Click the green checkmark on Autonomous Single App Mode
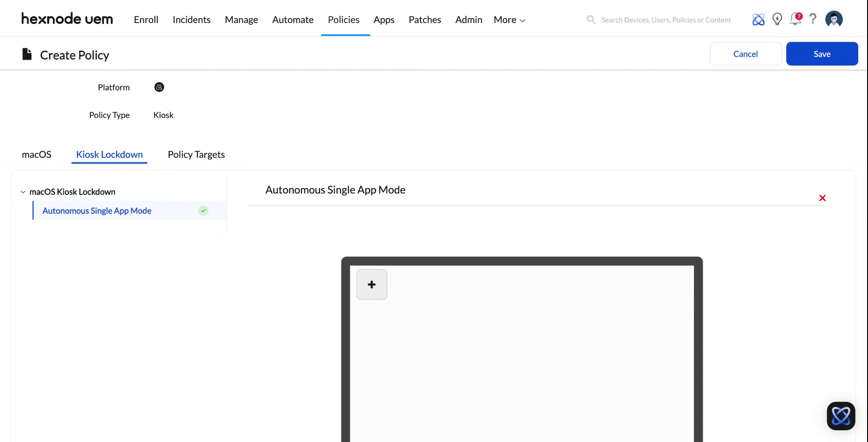The image size is (868, 442). [203, 211]
